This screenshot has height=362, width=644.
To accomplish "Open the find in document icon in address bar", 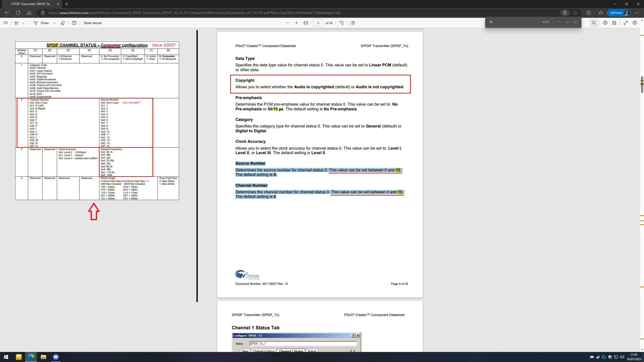I will pyautogui.click(x=565, y=13).
